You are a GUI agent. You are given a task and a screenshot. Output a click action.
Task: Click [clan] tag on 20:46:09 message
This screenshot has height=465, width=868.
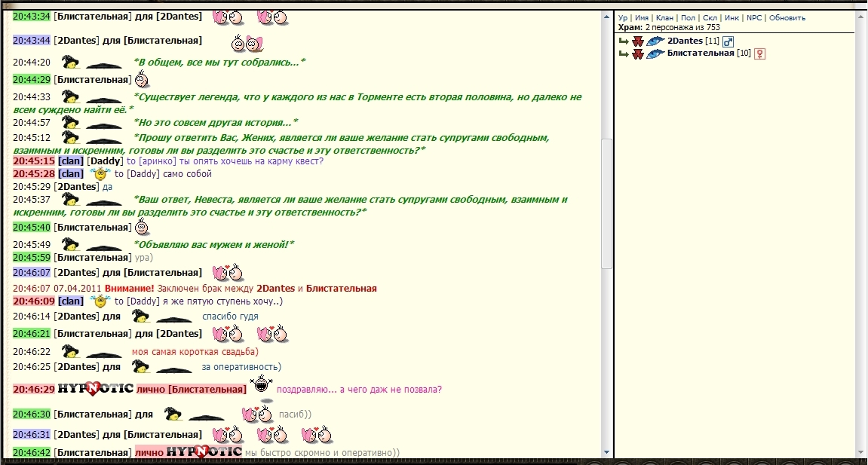click(x=71, y=301)
